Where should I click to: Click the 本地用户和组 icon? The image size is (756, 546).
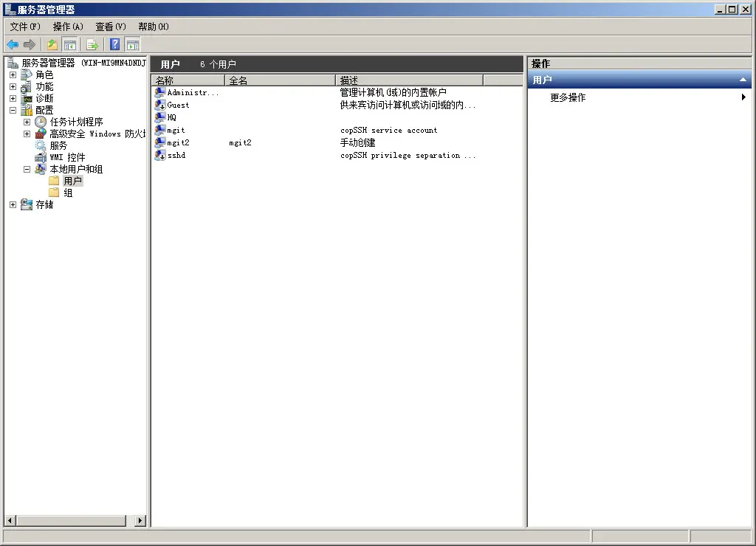click(x=41, y=169)
